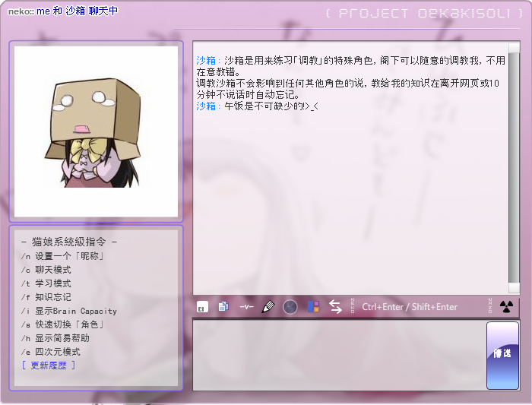Click the '猫娘系統級指令' heading text
The width and height of the screenshot is (532, 405).
[69, 242]
